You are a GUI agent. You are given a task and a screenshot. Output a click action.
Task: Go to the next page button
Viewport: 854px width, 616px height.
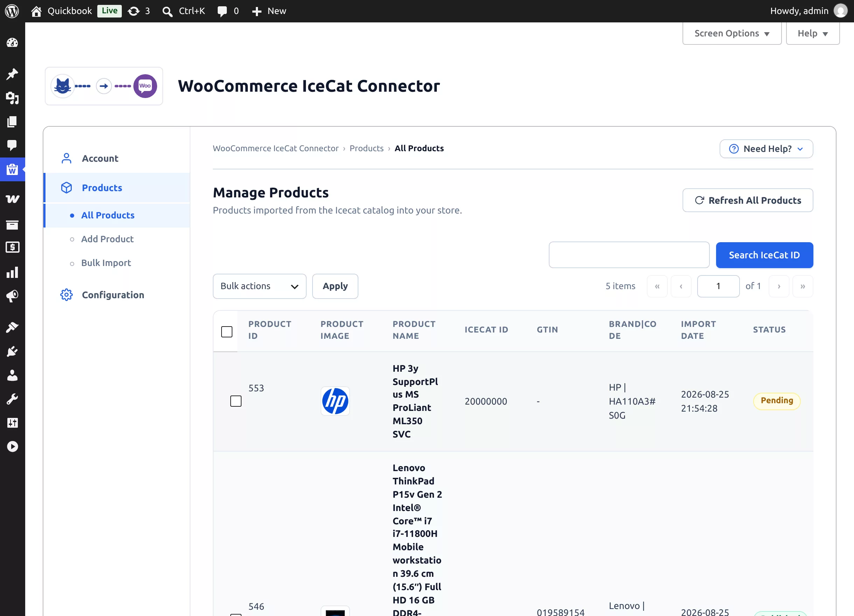[779, 286]
